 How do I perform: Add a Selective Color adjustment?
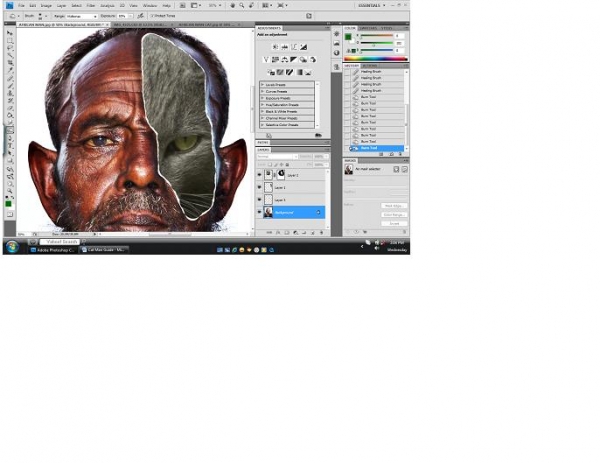click(x=308, y=72)
